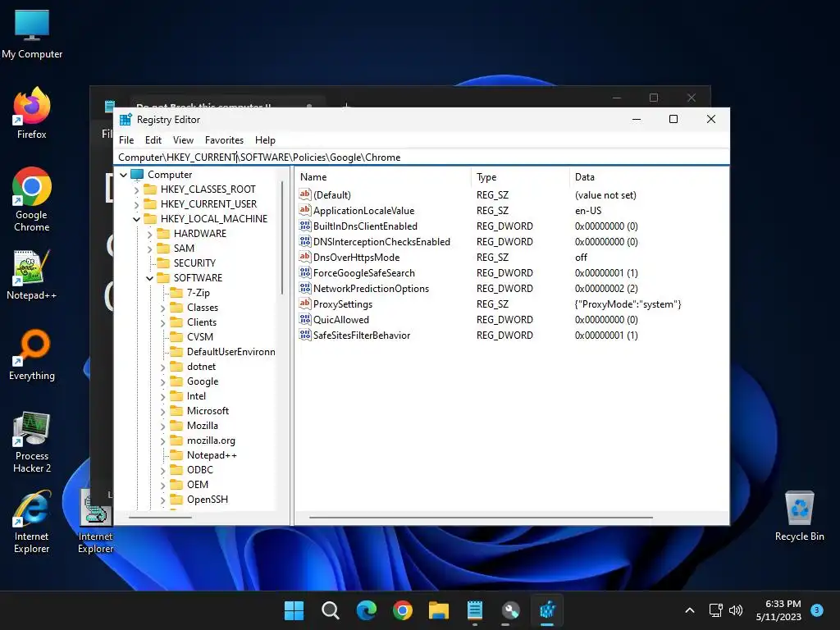This screenshot has height=630, width=840.
Task: Select the SECURITY key
Action: point(194,263)
